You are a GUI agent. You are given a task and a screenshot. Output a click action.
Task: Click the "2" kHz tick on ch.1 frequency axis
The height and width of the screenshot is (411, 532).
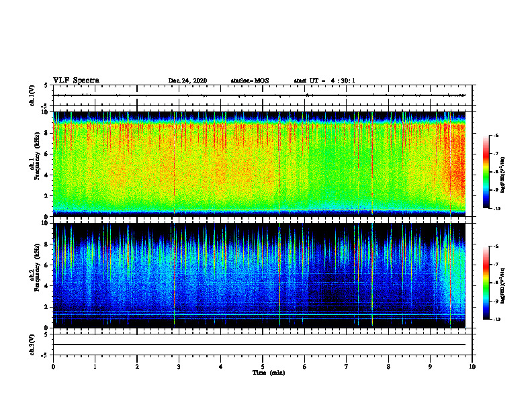(47, 196)
